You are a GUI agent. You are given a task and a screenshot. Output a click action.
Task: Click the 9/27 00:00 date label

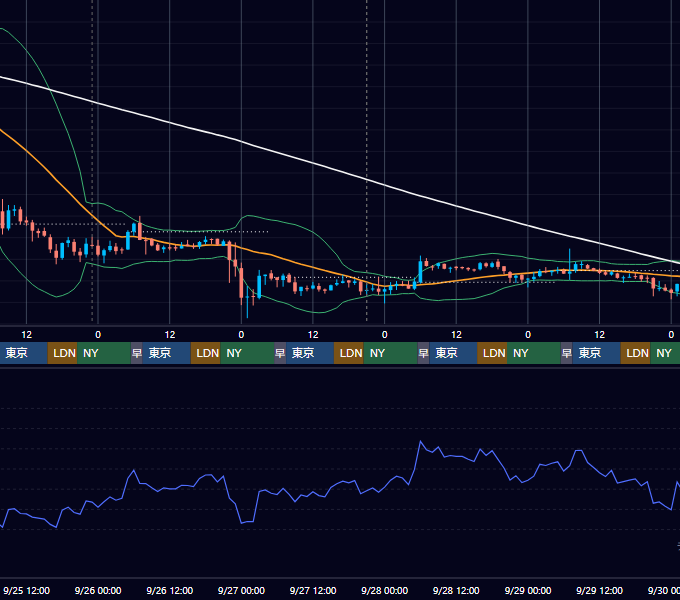[x=241, y=591]
